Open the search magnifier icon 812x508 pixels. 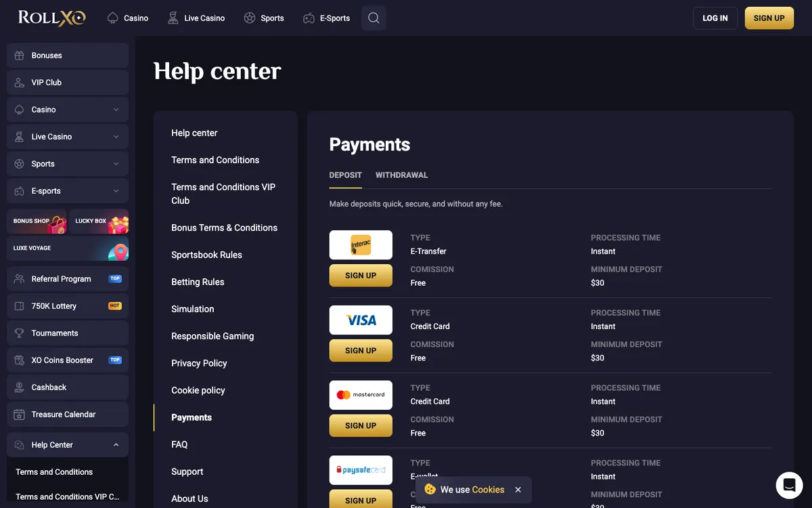[x=374, y=18]
